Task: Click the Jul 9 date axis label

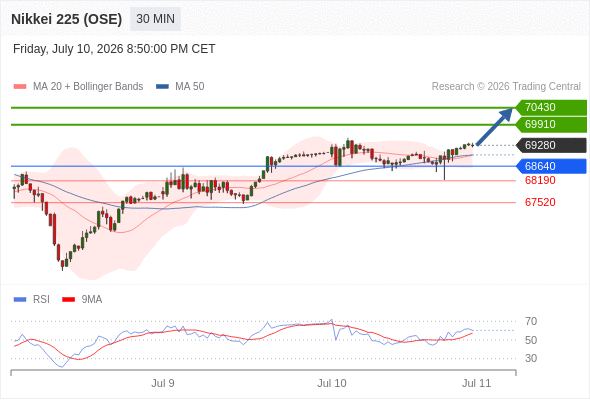Action: 163,383
